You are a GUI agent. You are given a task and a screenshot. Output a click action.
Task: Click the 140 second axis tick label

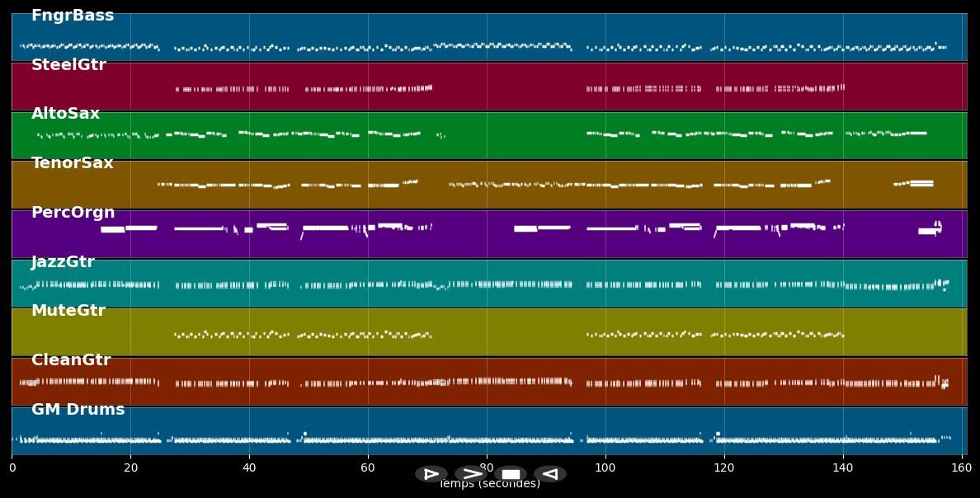(843, 468)
